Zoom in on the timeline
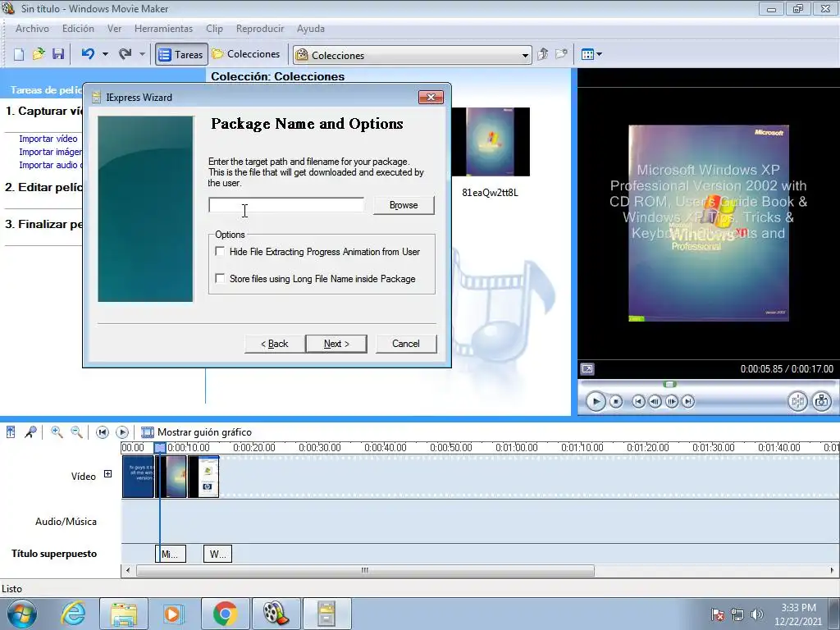Image resolution: width=840 pixels, height=630 pixels. point(57,431)
